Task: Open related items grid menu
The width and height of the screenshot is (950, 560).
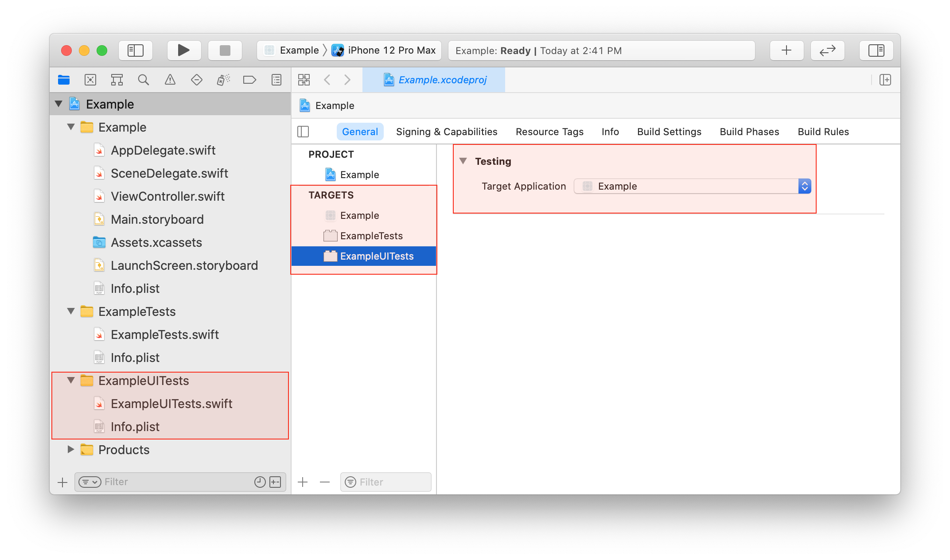Action: point(304,80)
